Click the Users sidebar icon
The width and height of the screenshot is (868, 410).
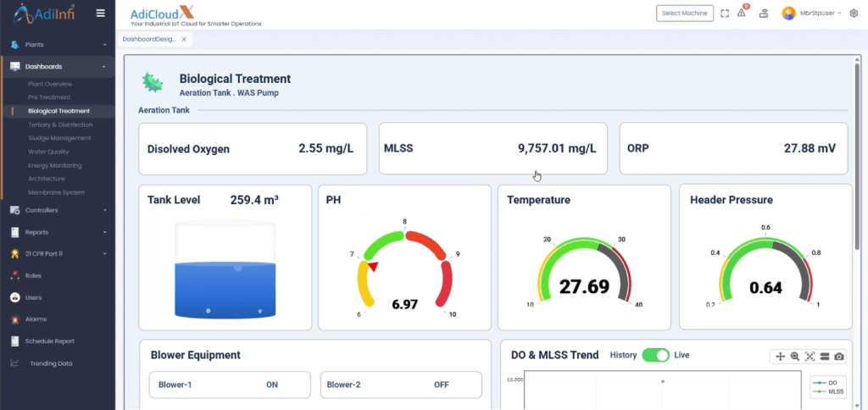[x=15, y=297]
